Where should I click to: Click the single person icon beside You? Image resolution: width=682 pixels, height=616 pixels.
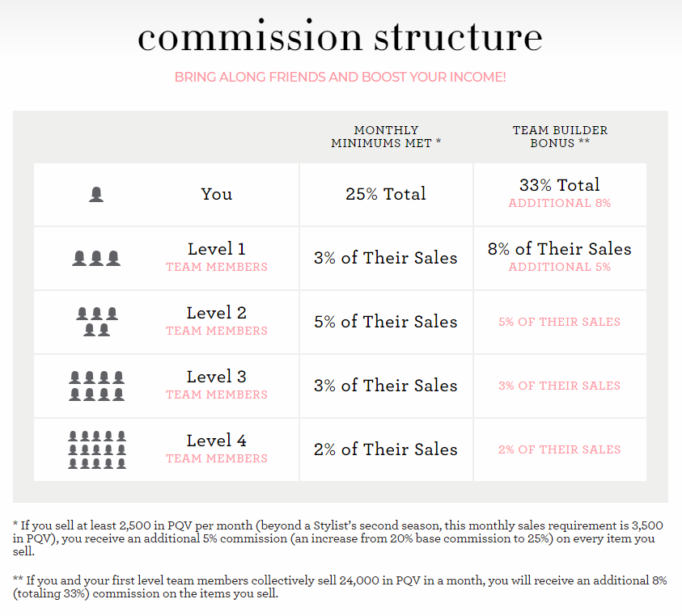(x=96, y=195)
